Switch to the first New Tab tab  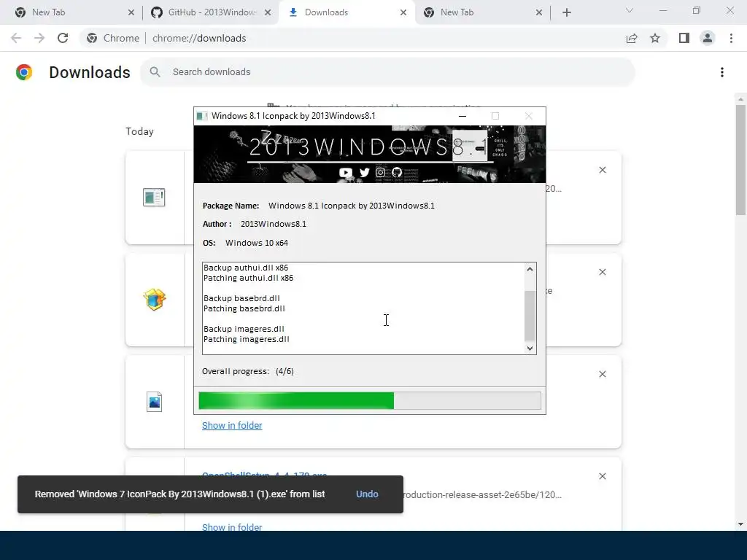[x=74, y=12]
